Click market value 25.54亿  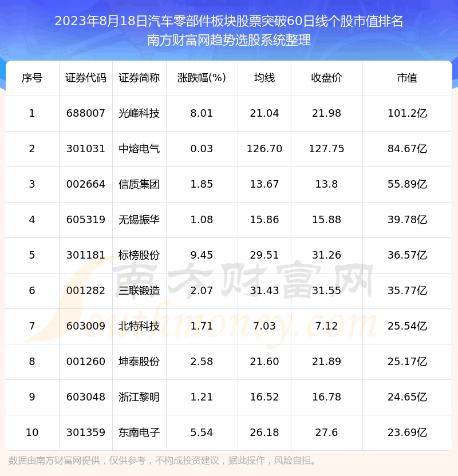tap(407, 326)
